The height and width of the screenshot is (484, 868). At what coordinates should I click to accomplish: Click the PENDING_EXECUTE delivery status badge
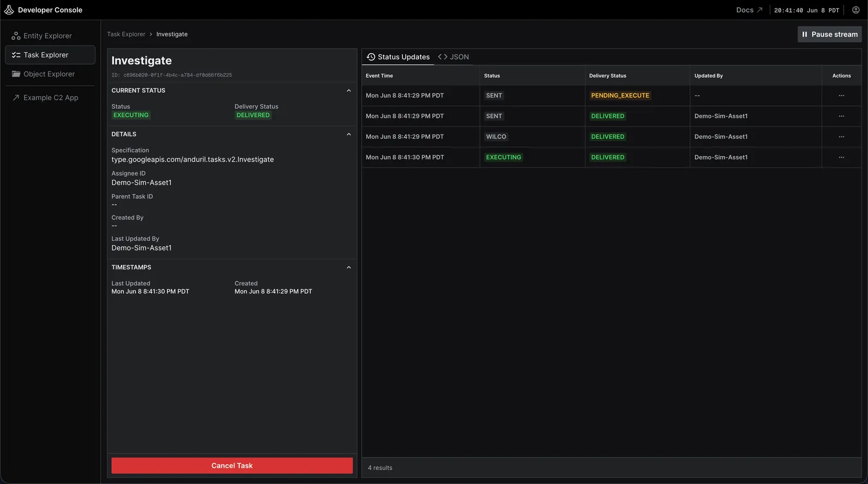tap(620, 95)
